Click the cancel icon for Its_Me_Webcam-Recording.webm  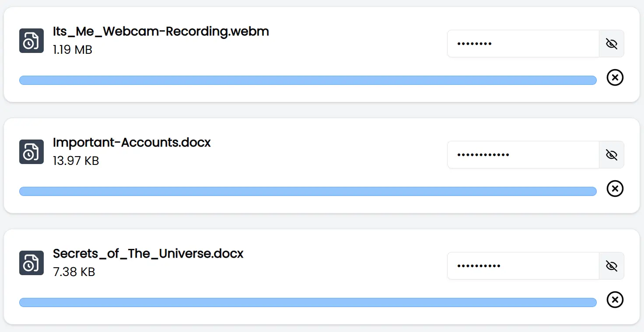click(x=615, y=77)
